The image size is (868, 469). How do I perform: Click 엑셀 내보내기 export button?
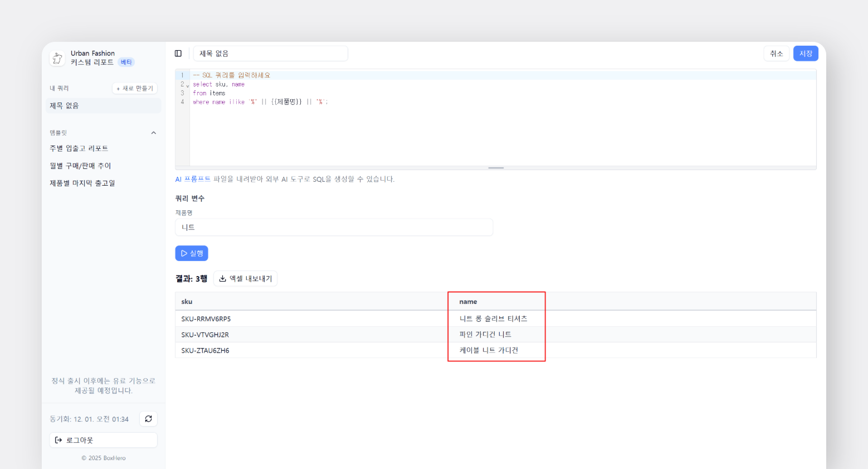[x=245, y=279]
